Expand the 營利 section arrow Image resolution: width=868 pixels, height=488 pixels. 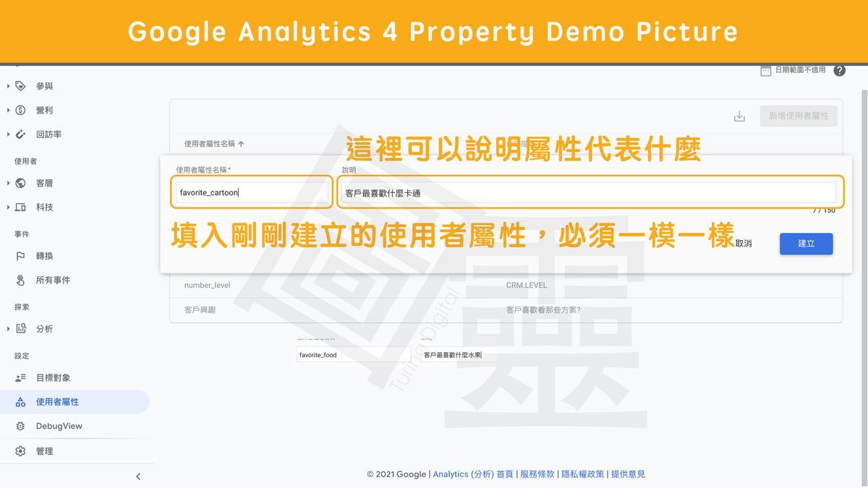point(8,110)
